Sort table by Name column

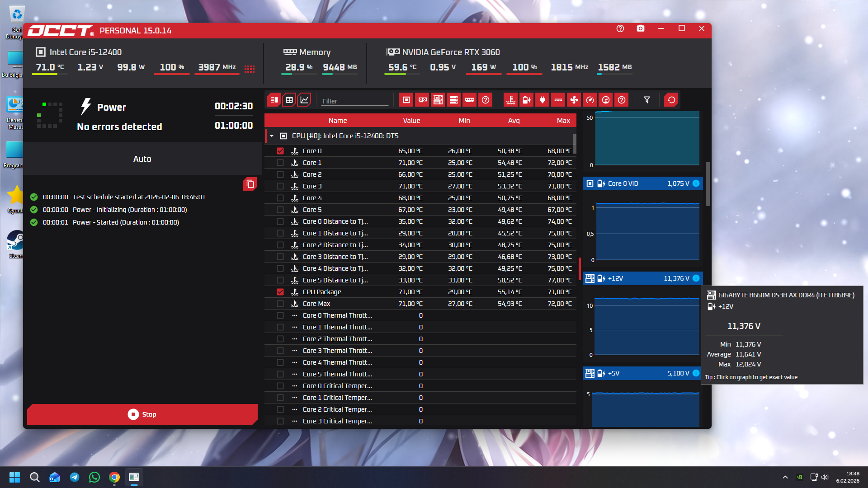pyautogui.click(x=338, y=121)
